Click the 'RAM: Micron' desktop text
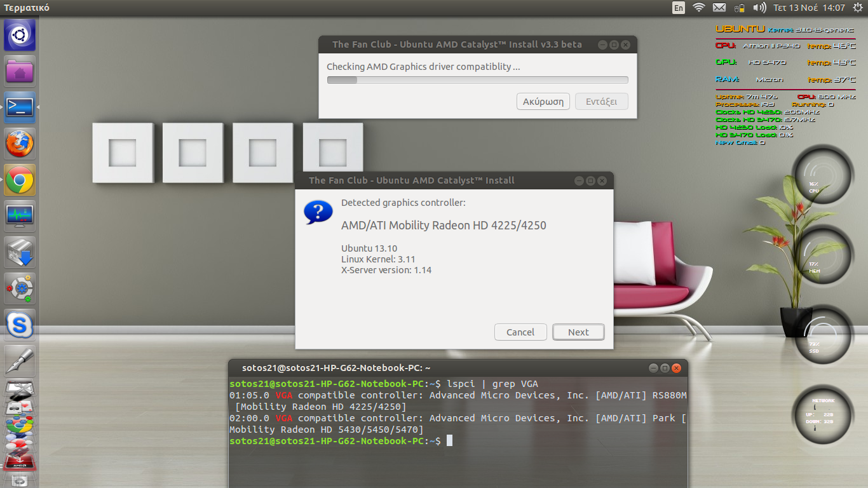868x488 pixels. (750, 79)
